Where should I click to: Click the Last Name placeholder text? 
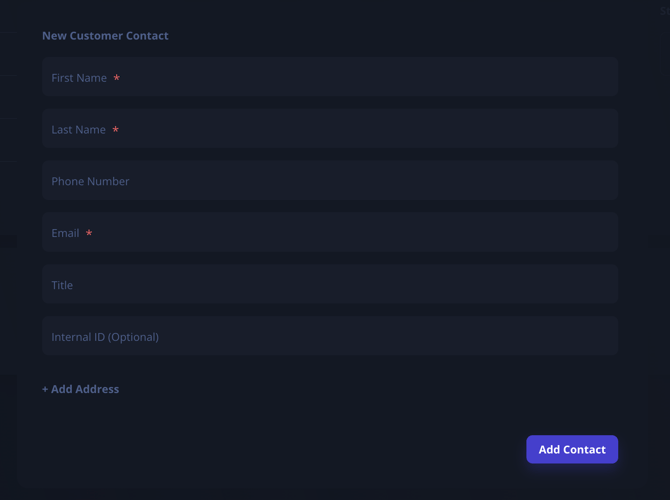click(78, 130)
